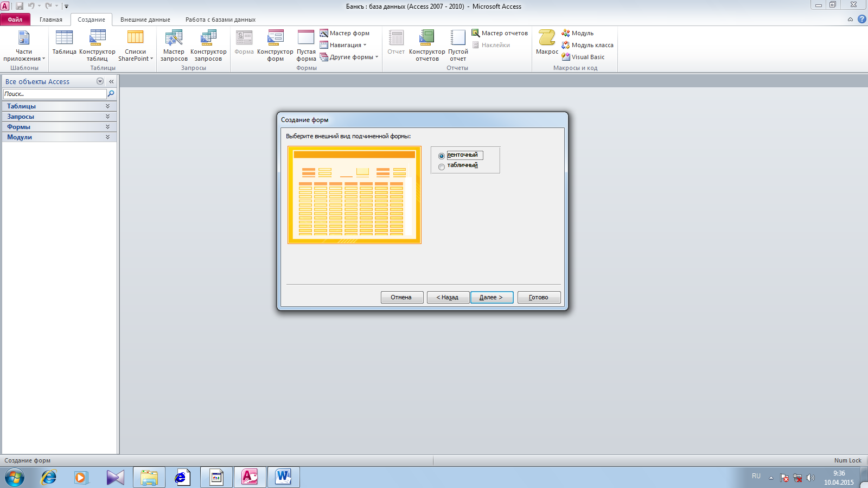Create a Пустой отчет
The image size is (868, 488).
[458, 46]
